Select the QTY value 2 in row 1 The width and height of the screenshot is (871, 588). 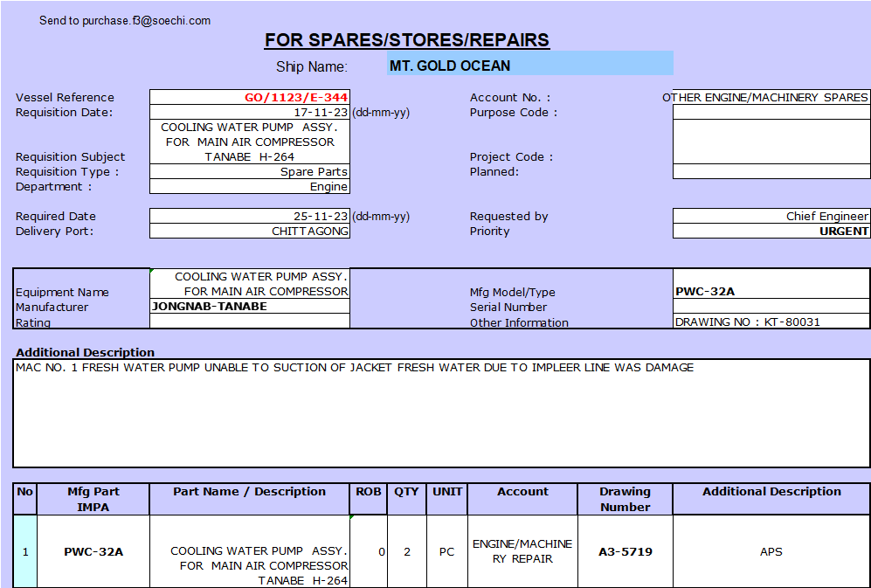coord(406,552)
